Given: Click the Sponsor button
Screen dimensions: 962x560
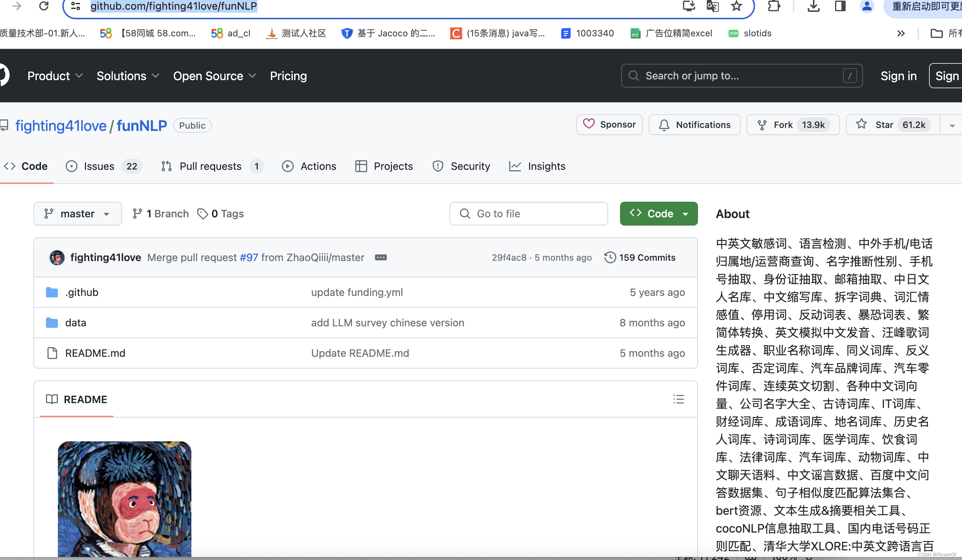Looking at the screenshot, I should coord(609,125).
